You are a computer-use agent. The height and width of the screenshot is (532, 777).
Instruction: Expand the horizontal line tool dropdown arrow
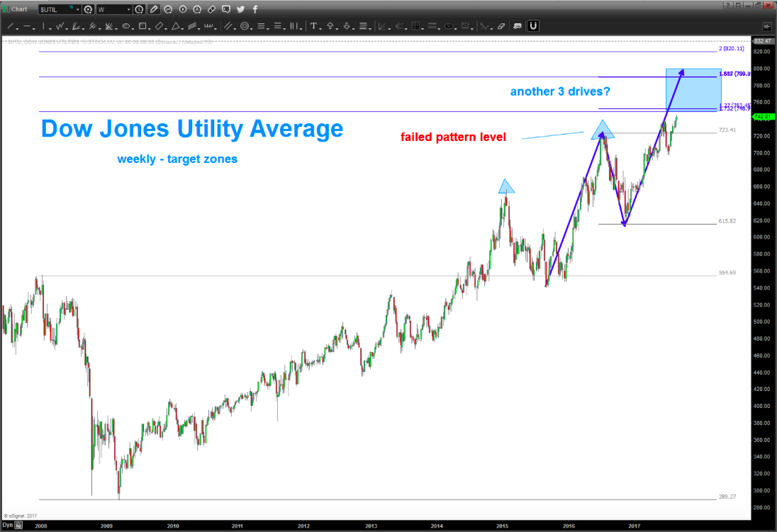(x=34, y=28)
